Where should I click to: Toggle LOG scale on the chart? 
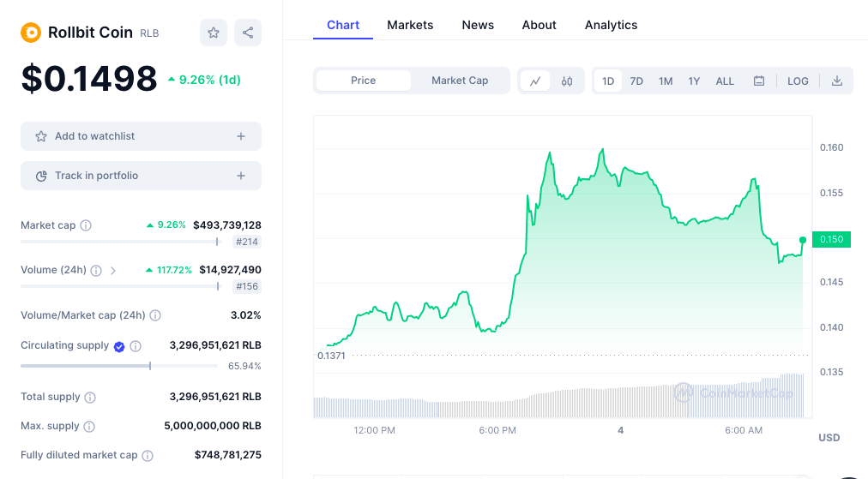coord(798,81)
